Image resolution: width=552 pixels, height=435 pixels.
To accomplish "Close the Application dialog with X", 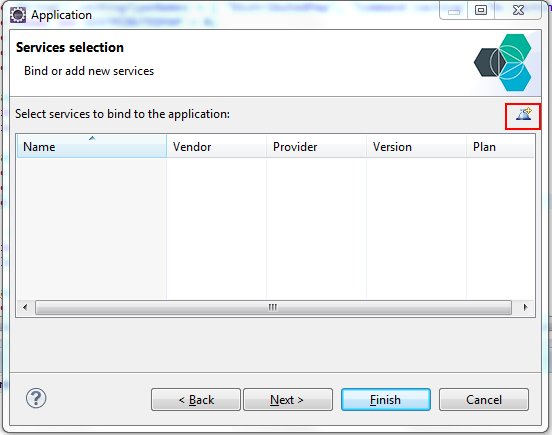I will click(x=518, y=10).
